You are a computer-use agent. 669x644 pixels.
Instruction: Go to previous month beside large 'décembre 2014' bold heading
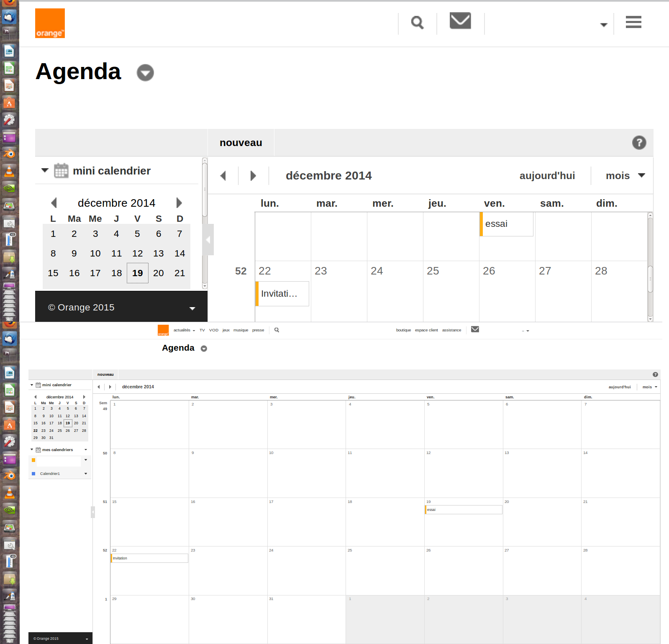click(x=223, y=176)
